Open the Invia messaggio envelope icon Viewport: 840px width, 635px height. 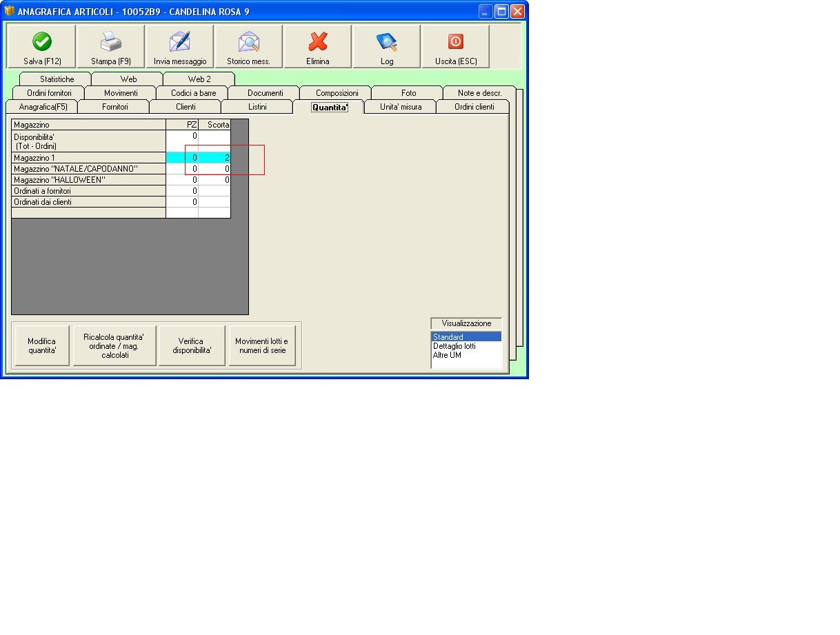pyautogui.click(x=180, y=42)
